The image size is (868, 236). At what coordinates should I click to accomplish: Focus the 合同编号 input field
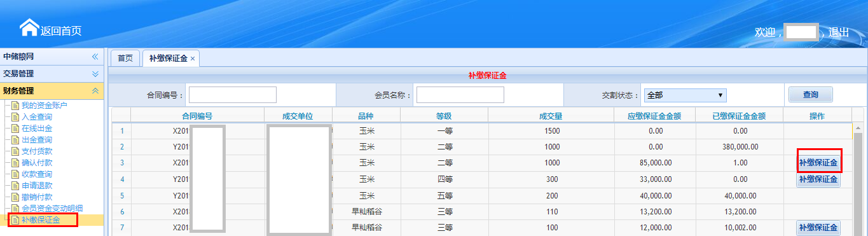point(233,95)
